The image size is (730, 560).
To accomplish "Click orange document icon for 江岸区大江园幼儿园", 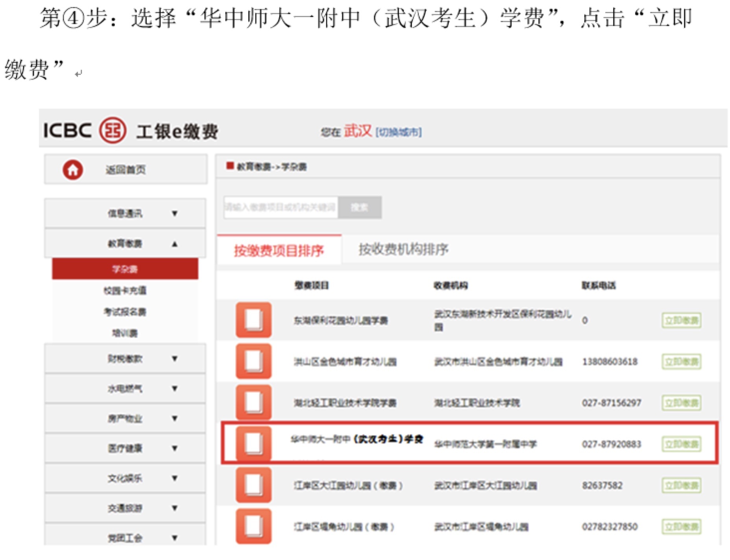I will click(253, 485).
